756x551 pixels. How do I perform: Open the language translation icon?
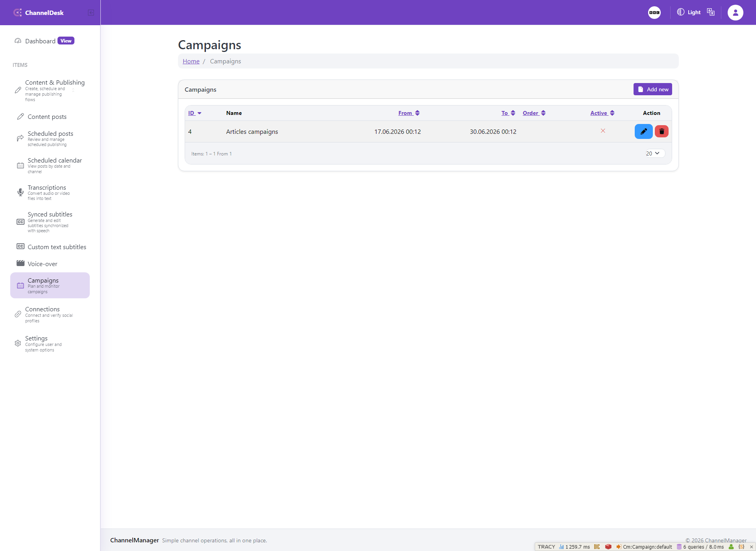[711, 12]
